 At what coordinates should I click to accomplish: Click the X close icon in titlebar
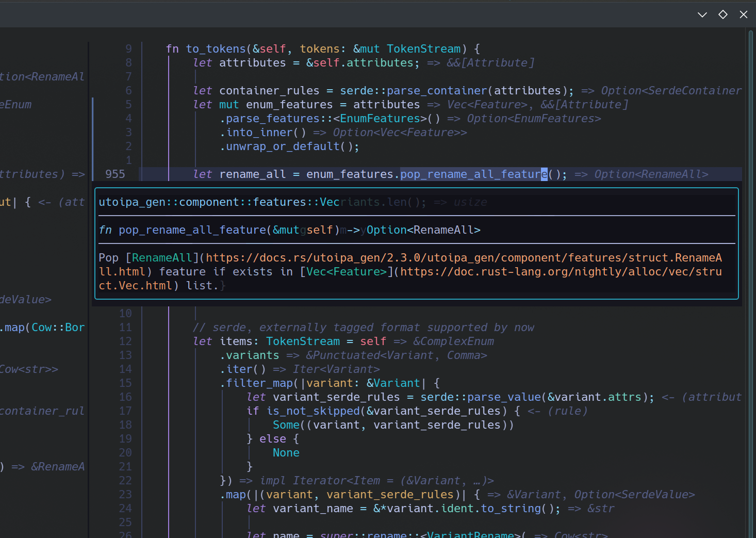coord(743,14)
